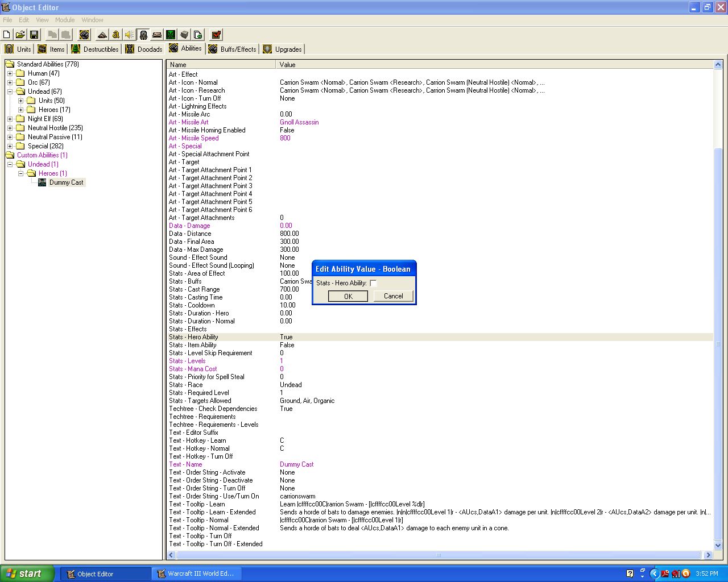The width and height of the screenshot is (728, 582).
Task: Click the Open folder toolbar icon
Action: click(x=20, y=35)
